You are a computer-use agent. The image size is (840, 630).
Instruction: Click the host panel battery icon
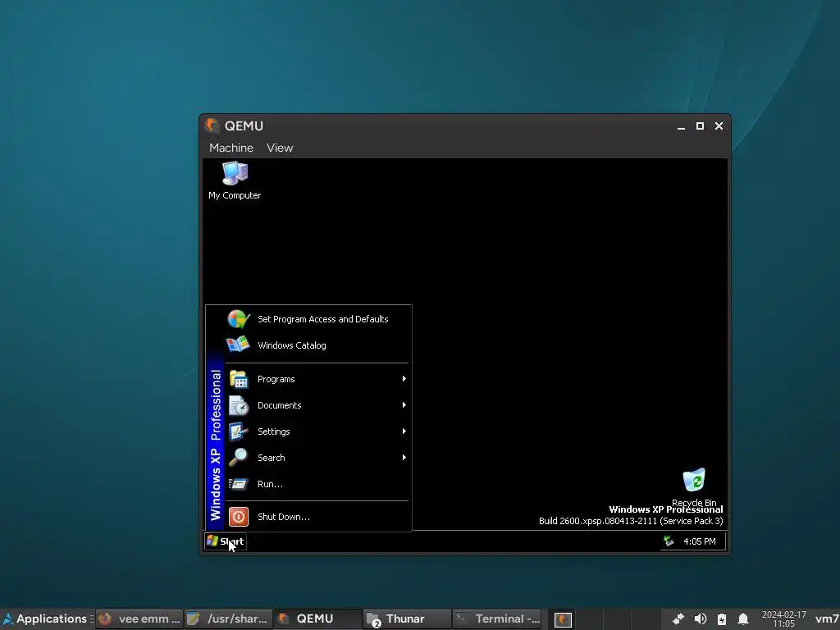click(x=722, y=619)
